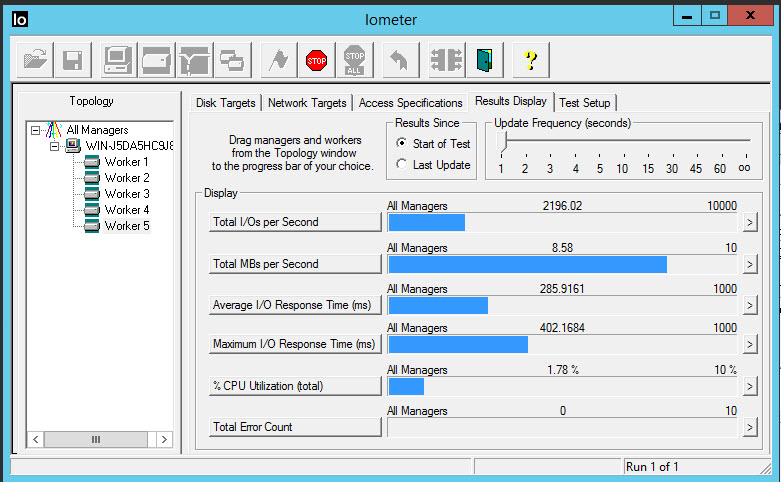The image size is (781, 482).
Task: Open details arrow for Average I/O Response Time
Action: 750,305
